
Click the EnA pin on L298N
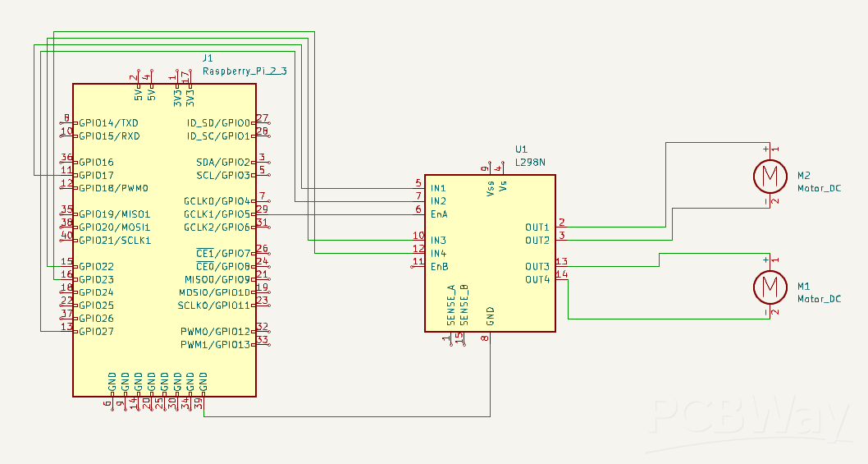pyautogui.click(x=439, y=214)
